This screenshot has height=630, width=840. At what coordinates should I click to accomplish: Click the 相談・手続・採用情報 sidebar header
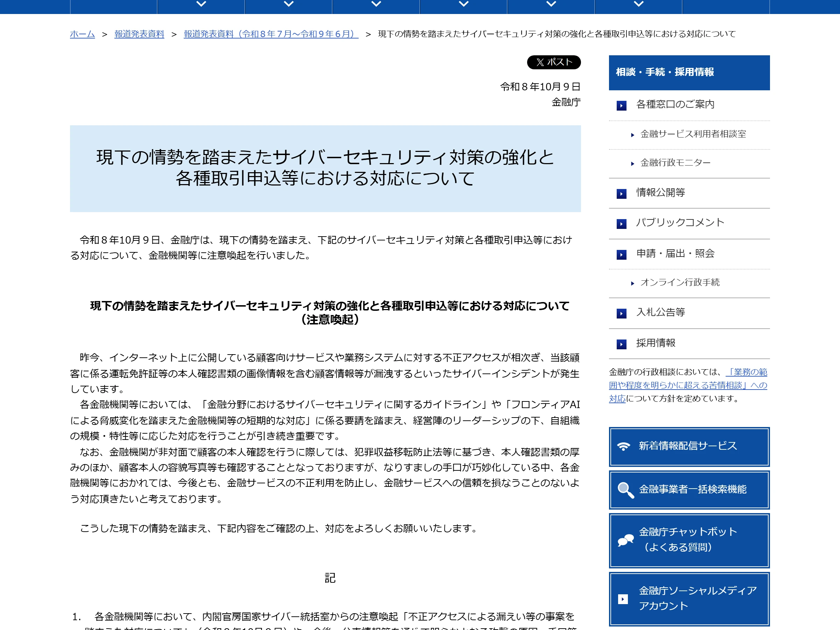coord(689,72)
